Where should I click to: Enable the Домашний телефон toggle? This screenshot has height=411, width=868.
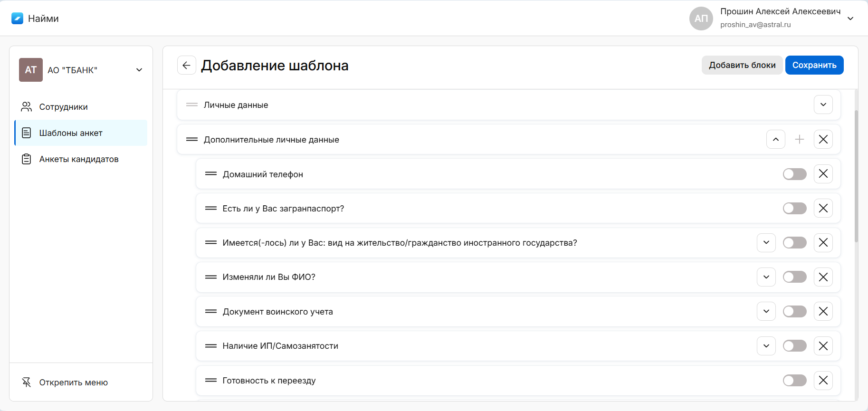tap(794, 174)
